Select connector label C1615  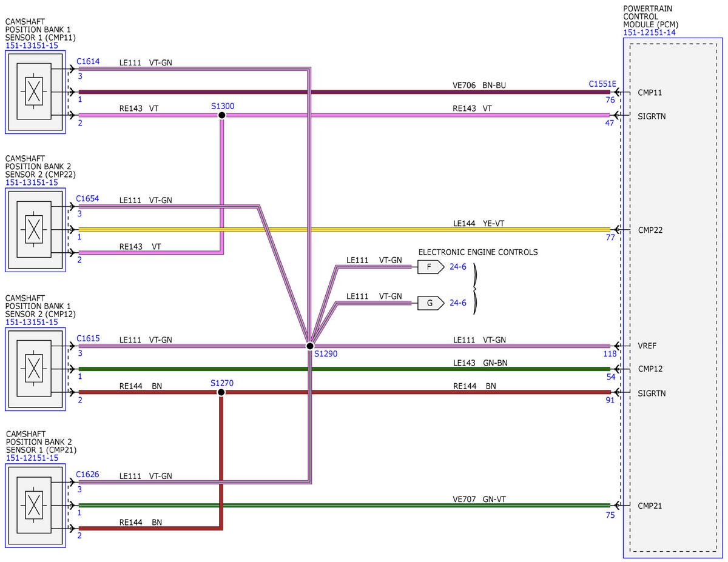point(88,338)
